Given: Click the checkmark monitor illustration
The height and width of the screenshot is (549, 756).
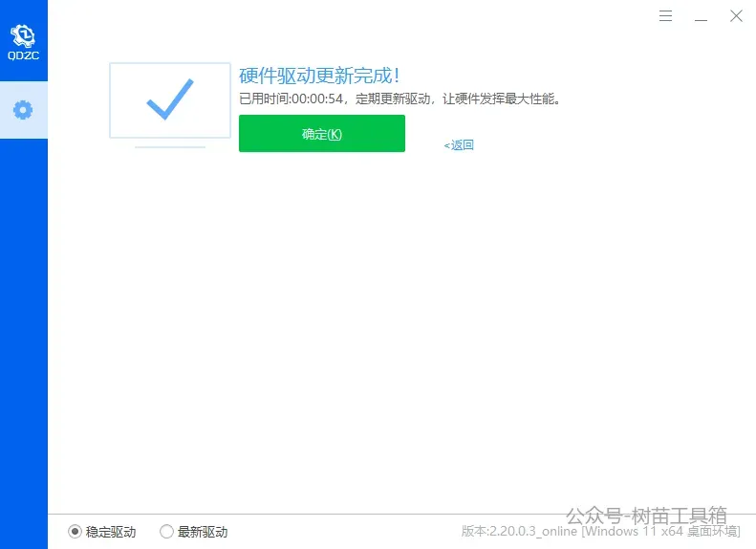Looking at the screenshot, I should 170,105.
